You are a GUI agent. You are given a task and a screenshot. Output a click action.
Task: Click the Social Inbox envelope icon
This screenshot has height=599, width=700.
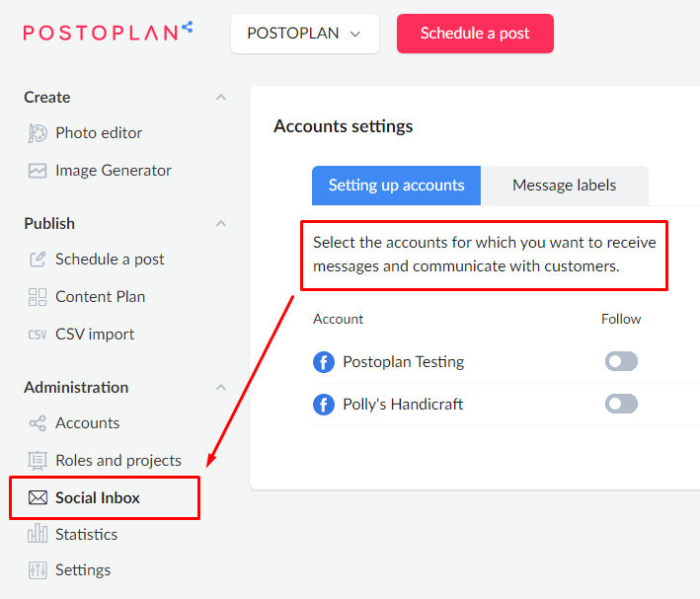pos(38,497)
